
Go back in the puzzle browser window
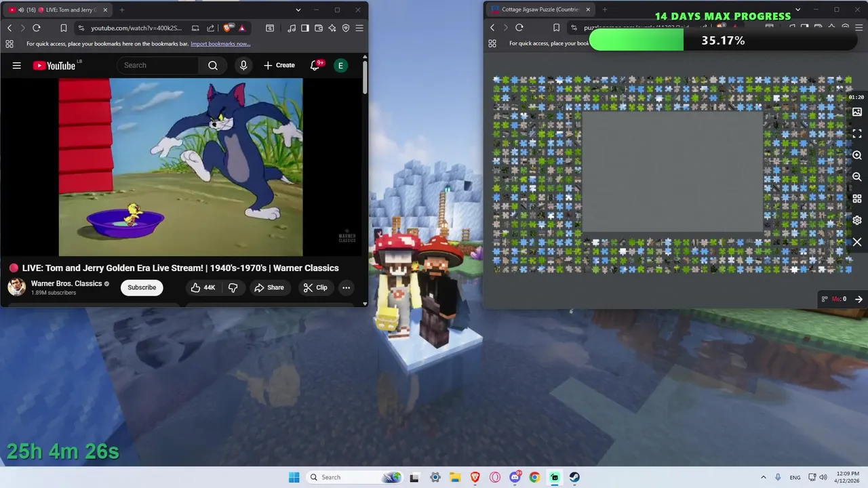tap(492, 28)
